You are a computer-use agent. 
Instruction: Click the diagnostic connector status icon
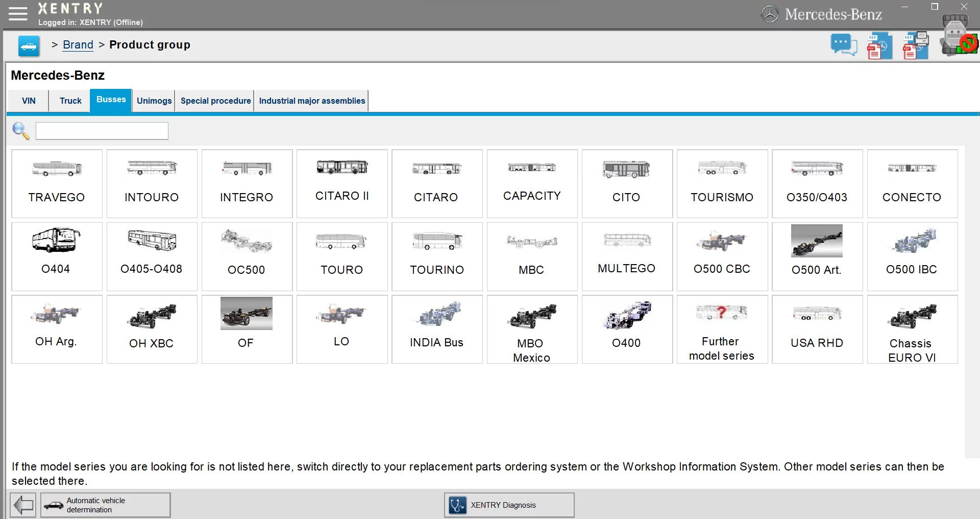click(x=959, y=37)
